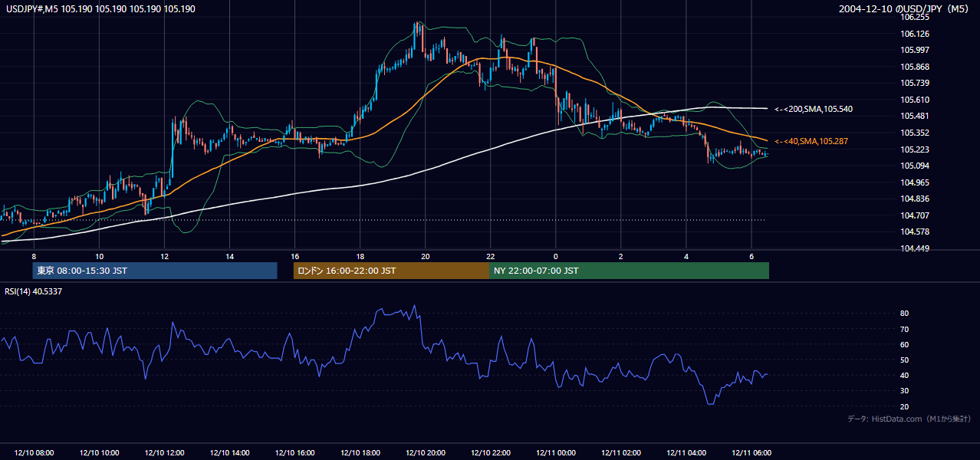Click price level 105.223 on the axis
This screenshot has width=980, height=460.
[916, 149]
